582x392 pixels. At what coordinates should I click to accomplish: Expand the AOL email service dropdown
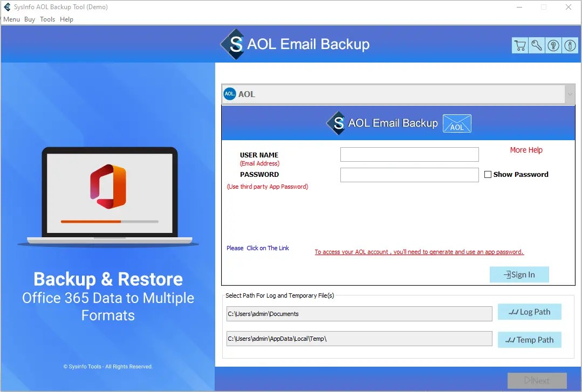(570, 93)
